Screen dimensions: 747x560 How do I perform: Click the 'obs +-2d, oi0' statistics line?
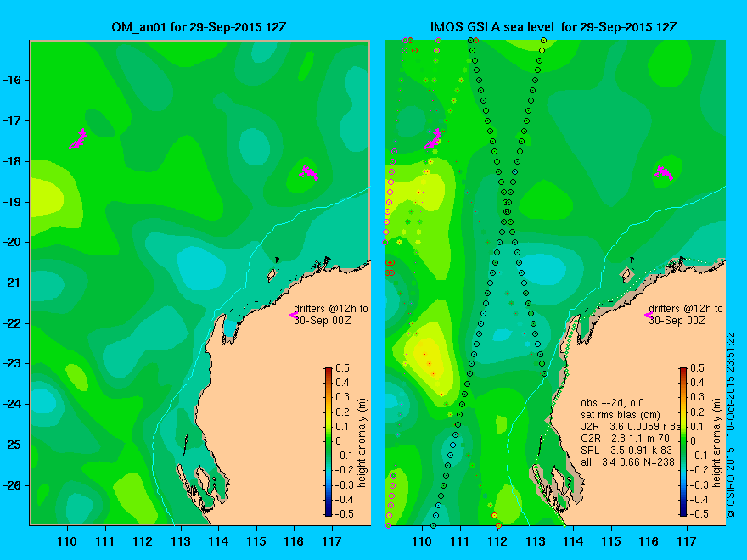point(613,403)
